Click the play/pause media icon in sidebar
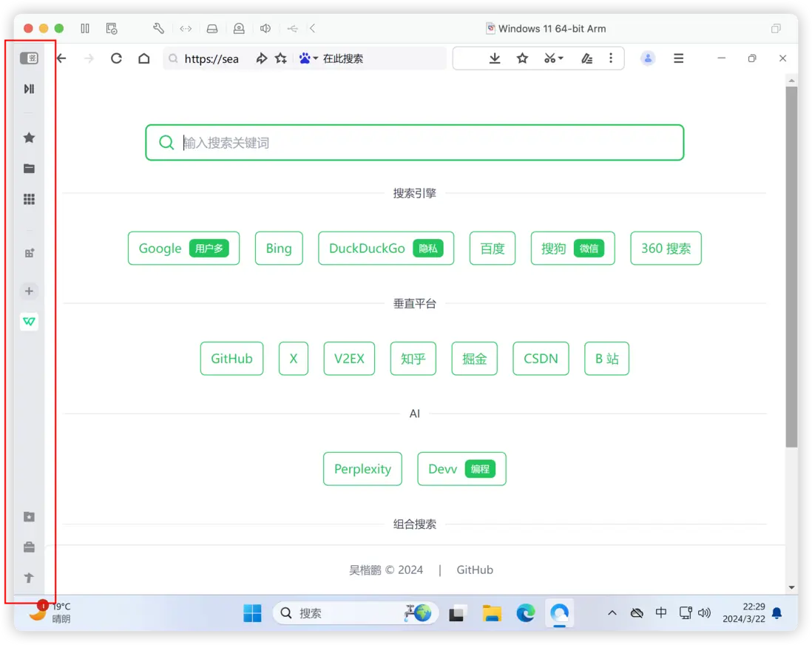812x645 pixels. [x=29, y=89]
